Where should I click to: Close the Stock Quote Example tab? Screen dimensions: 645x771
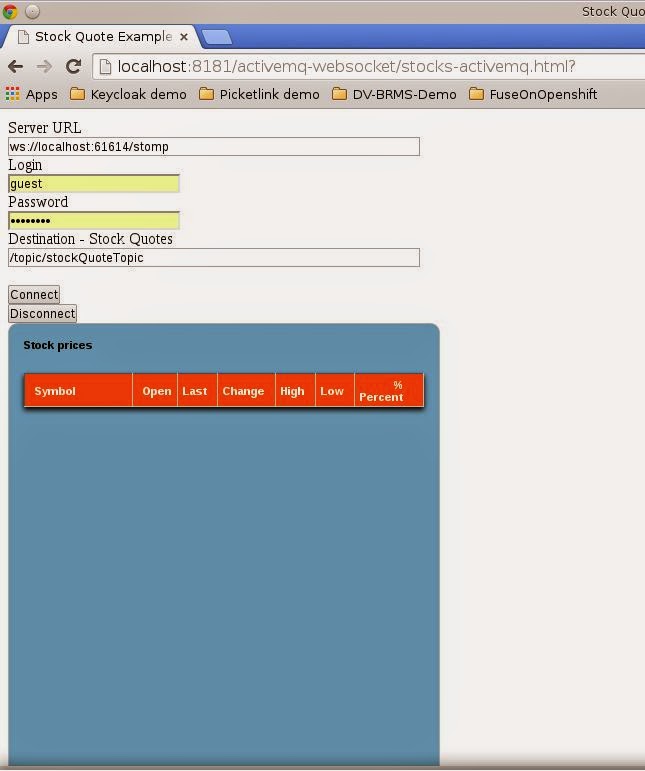point(184,37)
